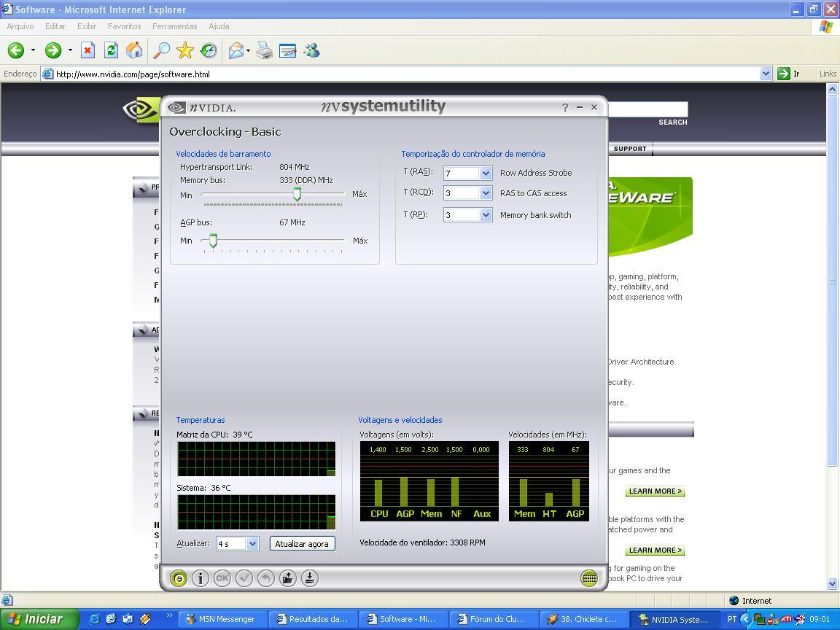Screen dimensions: 840x630
Task: Go to the Home page icon
Action: click(x=134, y=50)
